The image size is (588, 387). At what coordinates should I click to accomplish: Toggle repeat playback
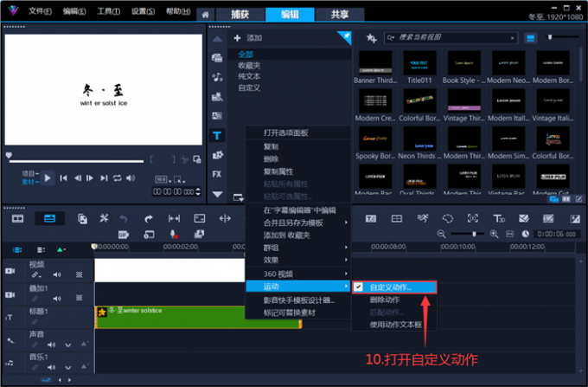coord(118,178)
